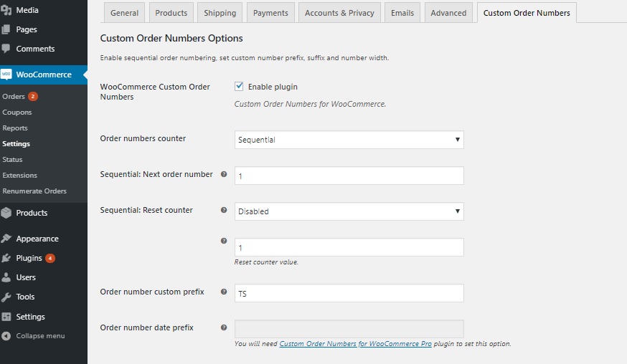Click help icon beside Order number custom prefix
The image size is (627, 364).
click(224, 292)
